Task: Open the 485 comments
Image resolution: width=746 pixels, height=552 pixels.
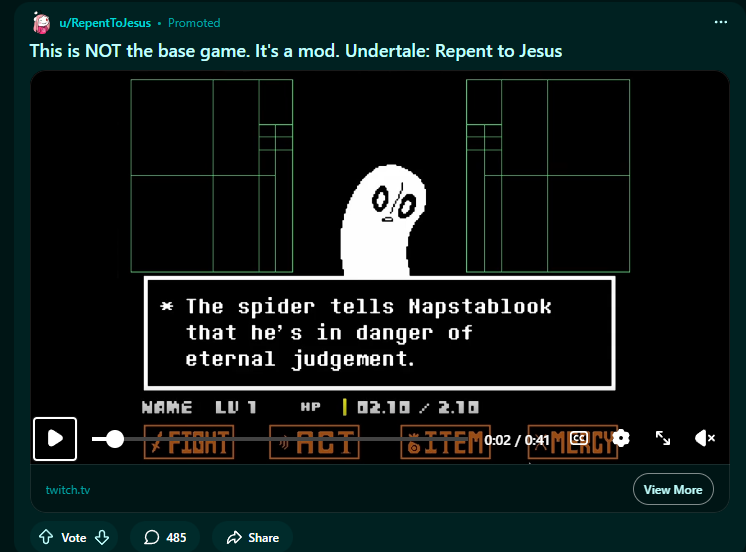Action: point(165,537)
